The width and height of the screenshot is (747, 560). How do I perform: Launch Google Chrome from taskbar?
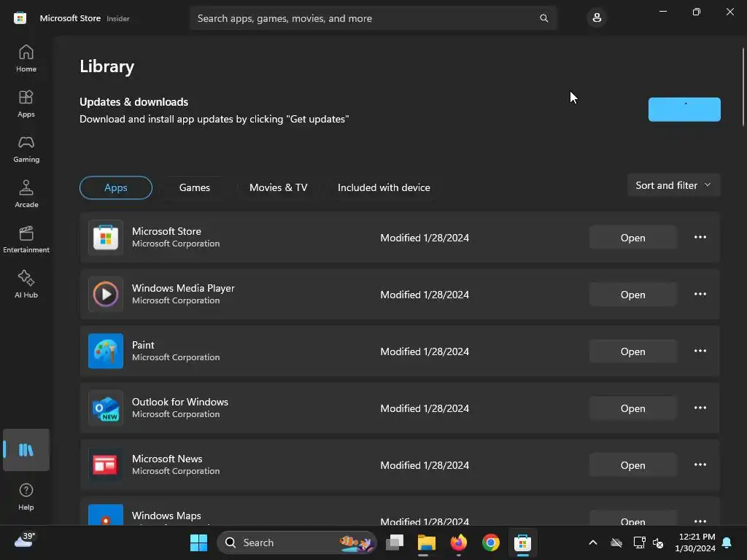click(x=490, y=542)
